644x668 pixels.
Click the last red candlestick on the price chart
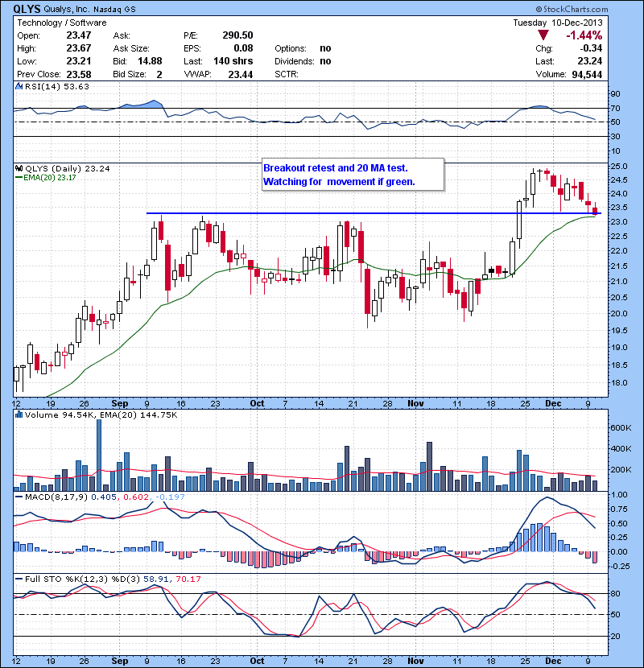click(x=595, y=210)
